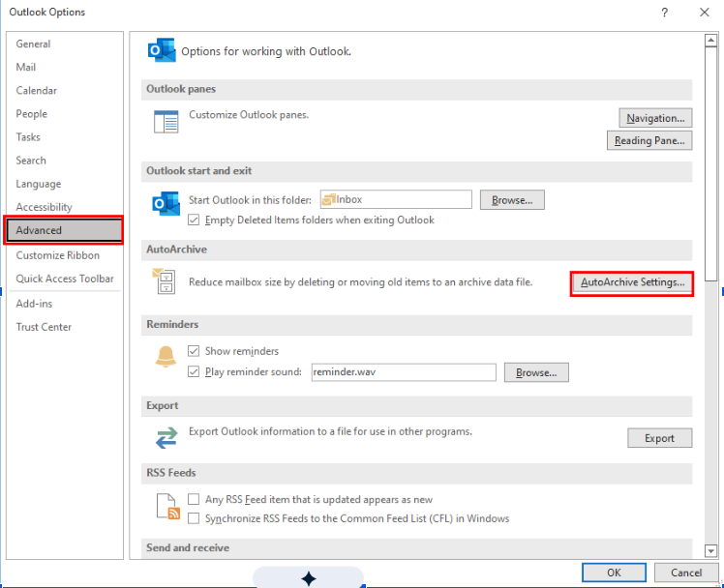Click the scrollbar up arrow
The image size is (724, 588).
710,41
